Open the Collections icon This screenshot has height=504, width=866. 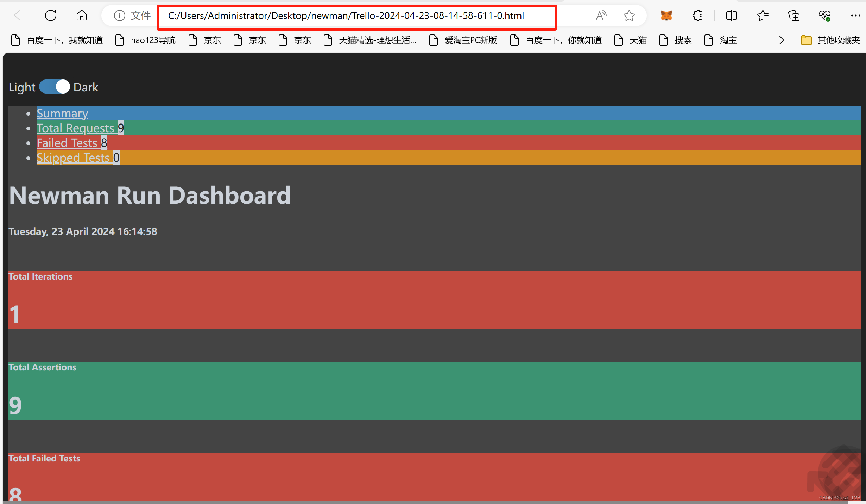[x=794, y=15]
